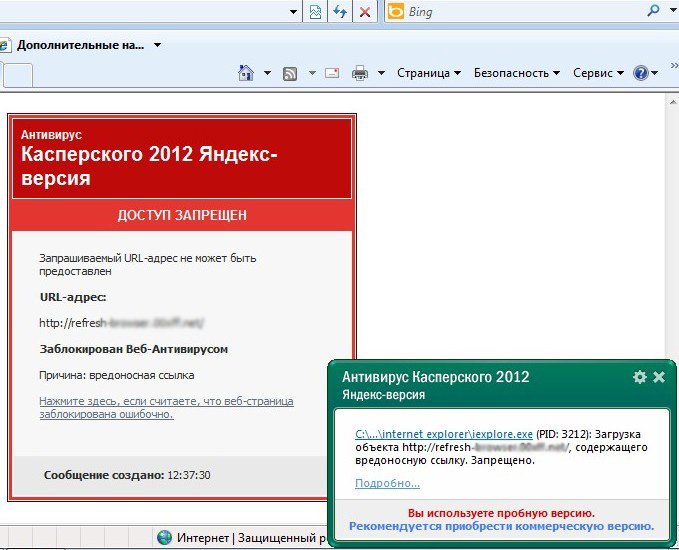Image resolution: width=679 pixels, height=550 pixels.
Task: Click the printer icon
Action: point(360,73)
